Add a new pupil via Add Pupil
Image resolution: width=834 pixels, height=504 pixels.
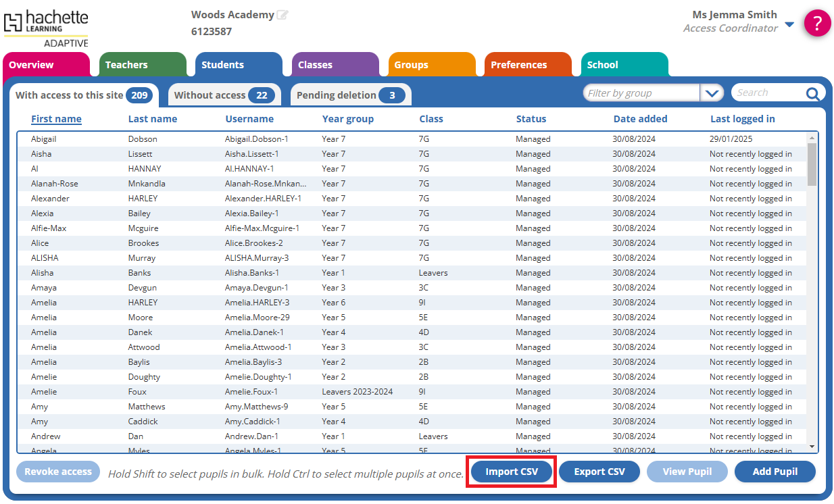(x=775, y=472)
